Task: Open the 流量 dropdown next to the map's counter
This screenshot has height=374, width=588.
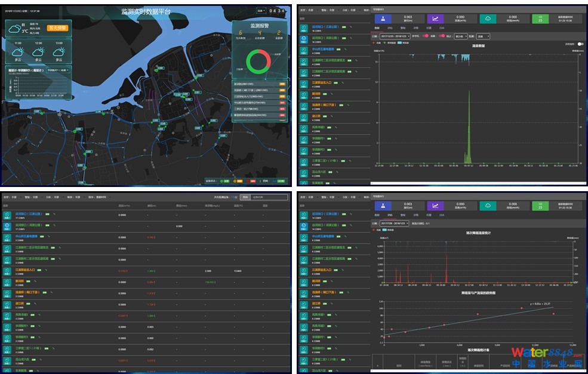Action: coord(261,11)
